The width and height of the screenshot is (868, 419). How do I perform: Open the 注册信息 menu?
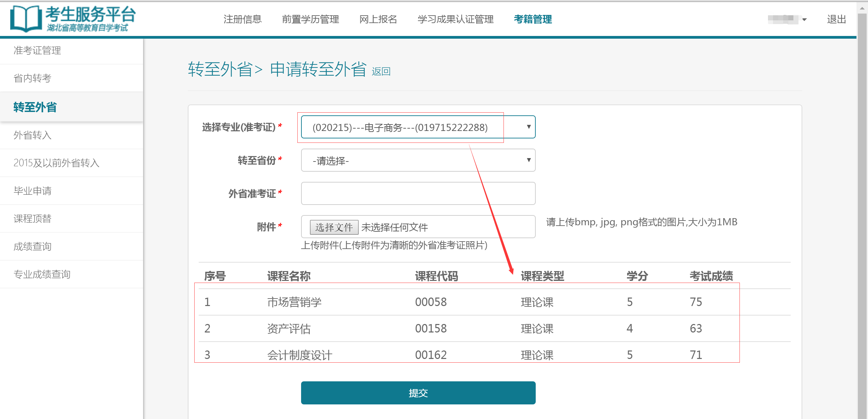pos(242,19)
